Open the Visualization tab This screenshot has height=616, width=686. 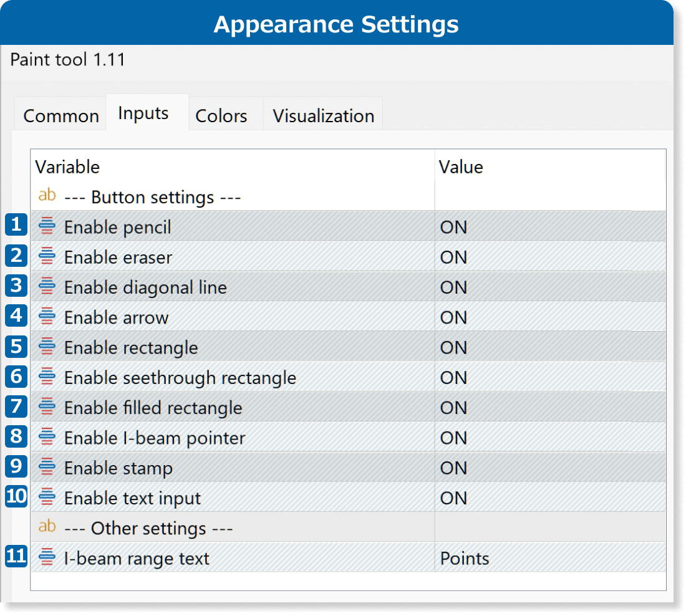pos(323,116)
